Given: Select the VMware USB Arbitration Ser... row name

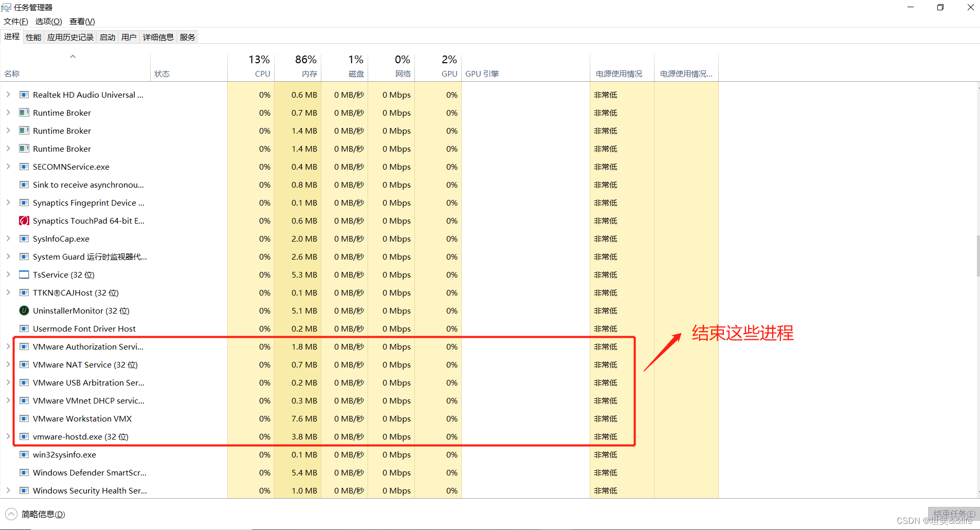Looking at the screenshot, I should pyautogui.click(x=88, y=382).
